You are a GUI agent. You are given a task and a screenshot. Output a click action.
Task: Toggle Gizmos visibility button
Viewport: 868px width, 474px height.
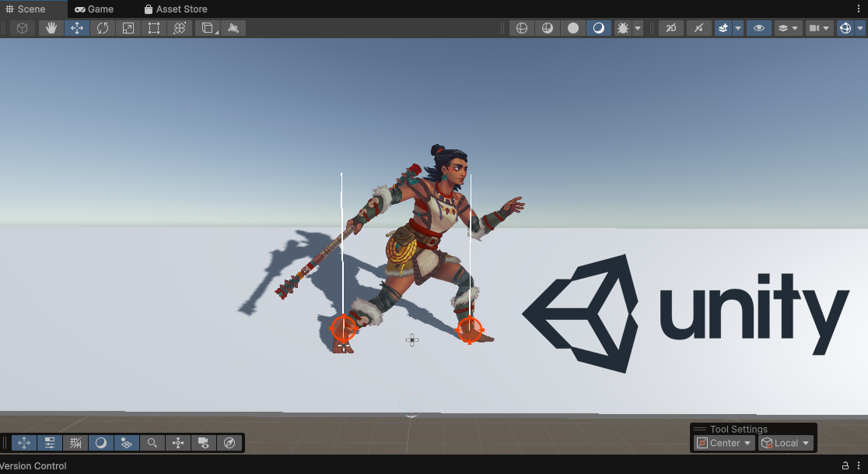coord(845,28)
